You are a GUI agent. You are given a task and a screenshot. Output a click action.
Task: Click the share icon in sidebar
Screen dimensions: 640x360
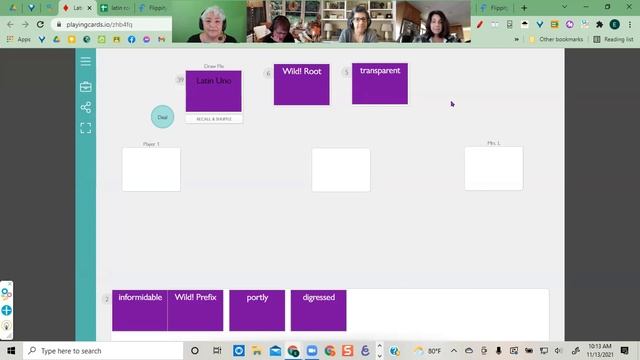pos(86,107)
